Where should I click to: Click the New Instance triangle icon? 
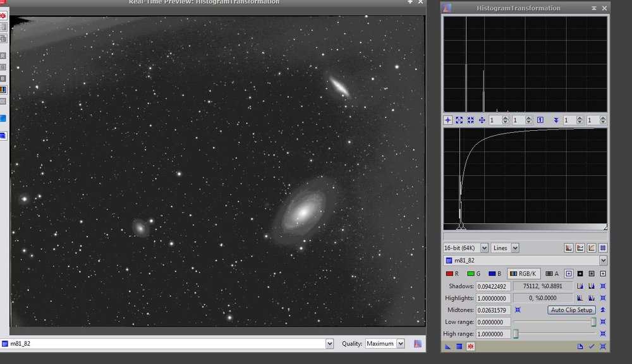[x=448, y=346]
